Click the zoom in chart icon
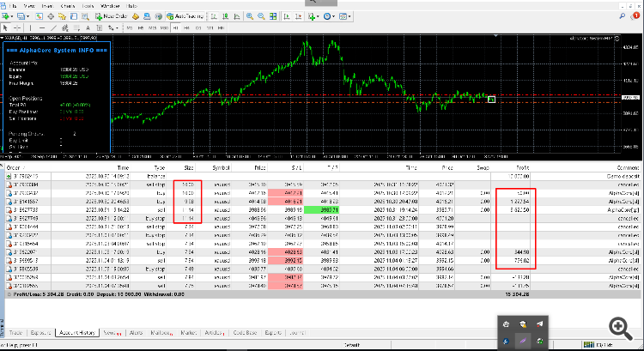The image size is (644, 351). pos(248,15)
